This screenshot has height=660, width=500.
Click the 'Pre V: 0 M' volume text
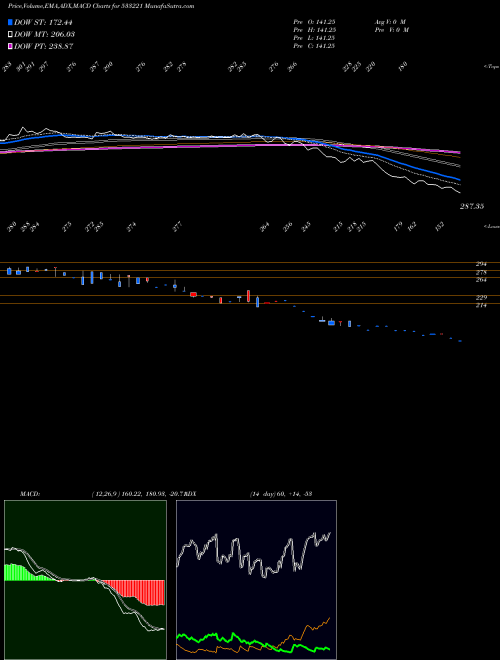391,30
